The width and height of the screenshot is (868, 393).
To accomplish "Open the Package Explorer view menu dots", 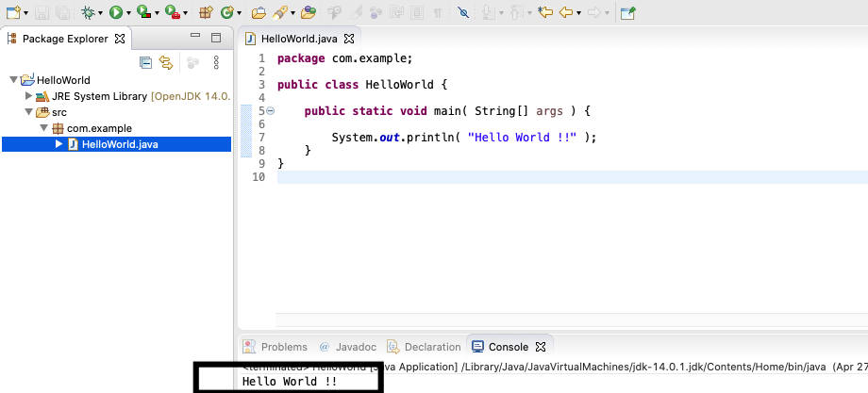I will point(216,62).
